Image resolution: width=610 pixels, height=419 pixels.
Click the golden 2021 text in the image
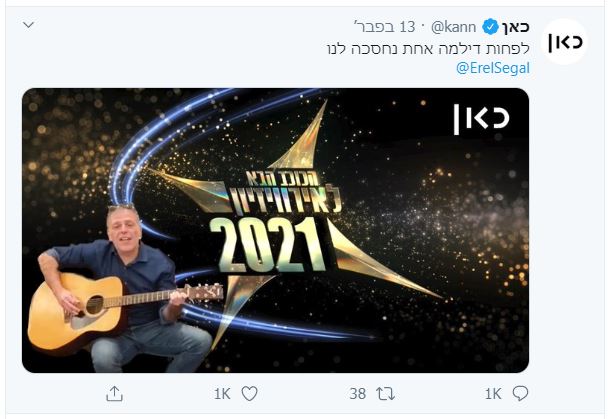[265, 245]
